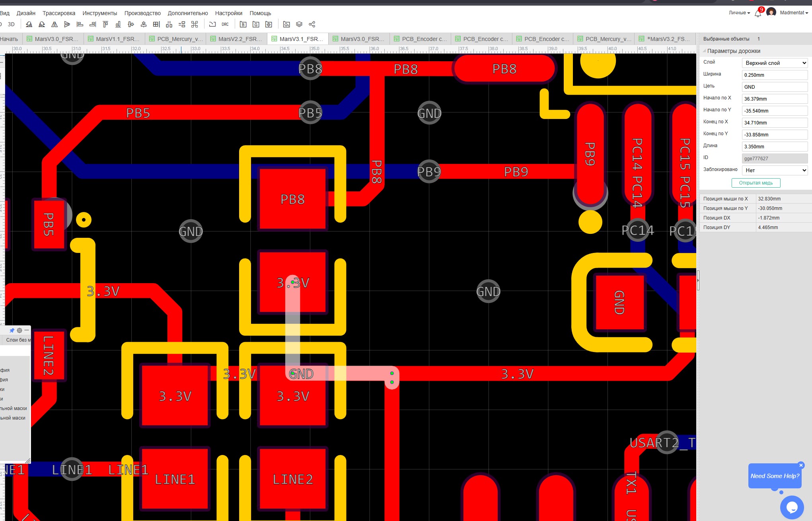
Task: Align selected objects to the top
Action: coord(105,24)
